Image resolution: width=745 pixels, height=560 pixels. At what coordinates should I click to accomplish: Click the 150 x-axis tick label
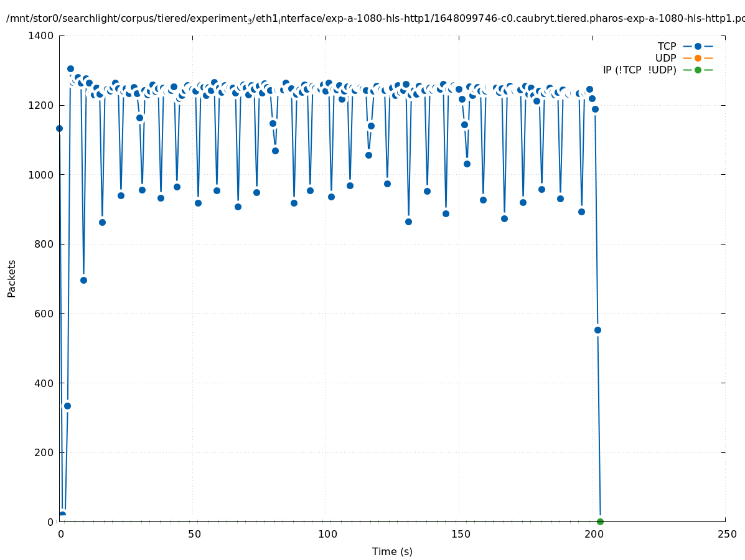[x=460, y=534]
